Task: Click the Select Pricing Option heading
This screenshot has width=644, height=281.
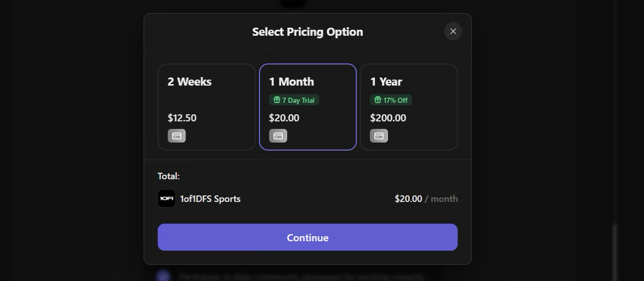Action: (x=307, y=32)
